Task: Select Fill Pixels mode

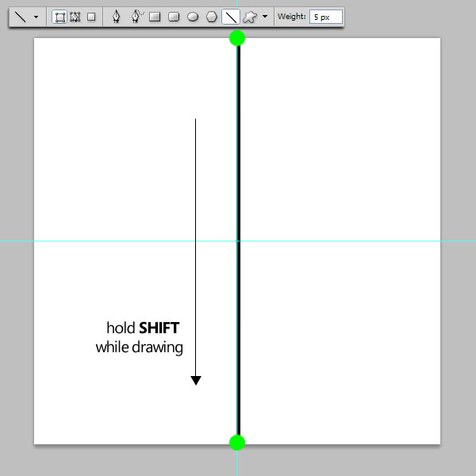Action: coord(91,17)
